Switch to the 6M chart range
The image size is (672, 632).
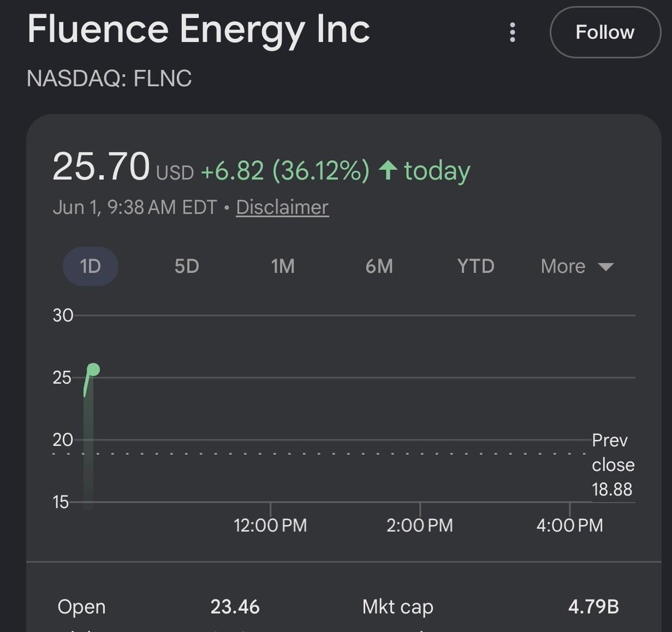(x=379, y=266)
